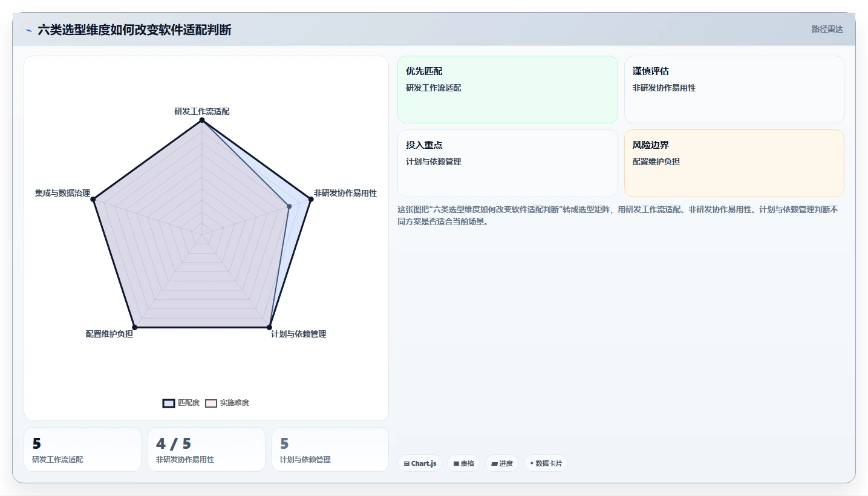This screenshot has width=868, height=496.
Task: Click the 匹配度 legend label
Action: click(x=188, y=403)
